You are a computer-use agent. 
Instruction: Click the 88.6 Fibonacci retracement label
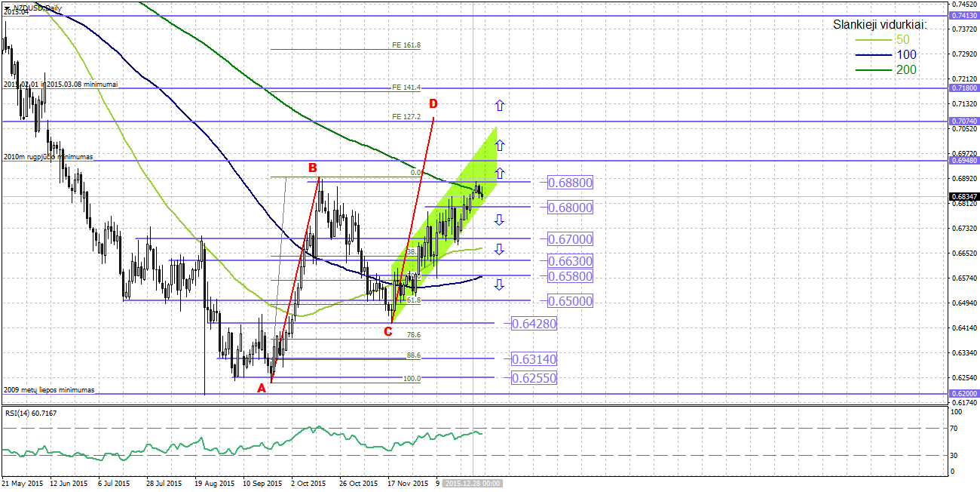(x=413, y=355)
